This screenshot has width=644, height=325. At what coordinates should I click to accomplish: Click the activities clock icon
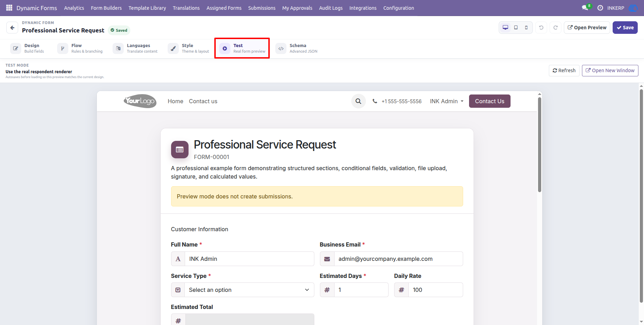click(600, 8)
